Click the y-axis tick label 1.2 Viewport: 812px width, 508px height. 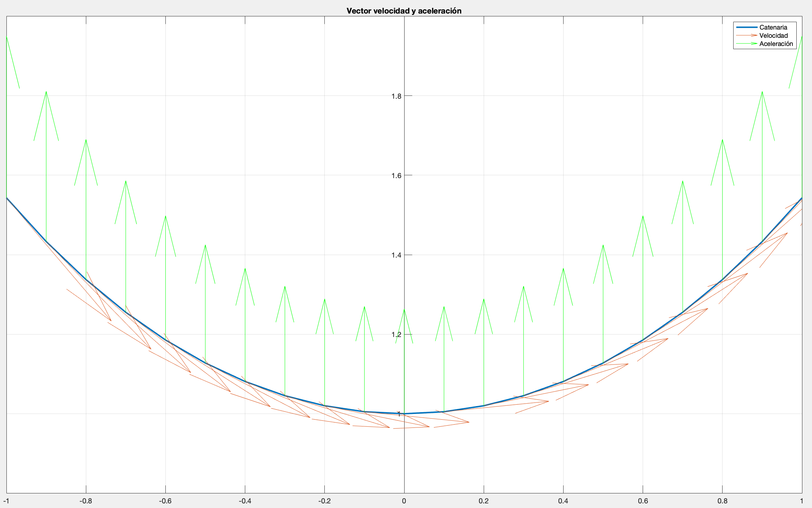point(396,335)
